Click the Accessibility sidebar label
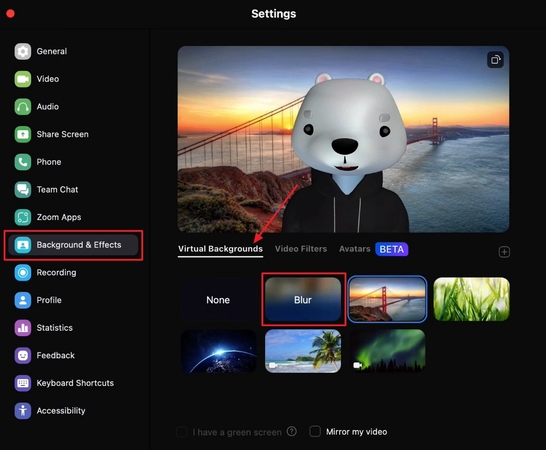This screenshot has width=546, height=450. pyautogui.click(x=61, y=411)
